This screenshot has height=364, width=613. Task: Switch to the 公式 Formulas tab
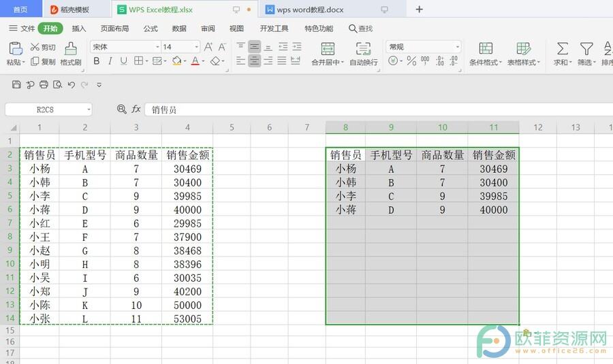click(x=151, y=29)
